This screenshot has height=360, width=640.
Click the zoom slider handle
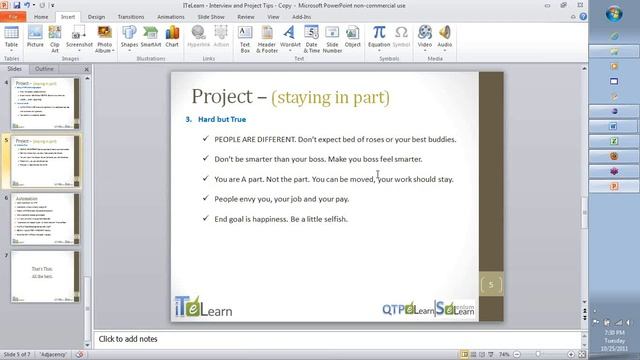(x=538, y=354)
